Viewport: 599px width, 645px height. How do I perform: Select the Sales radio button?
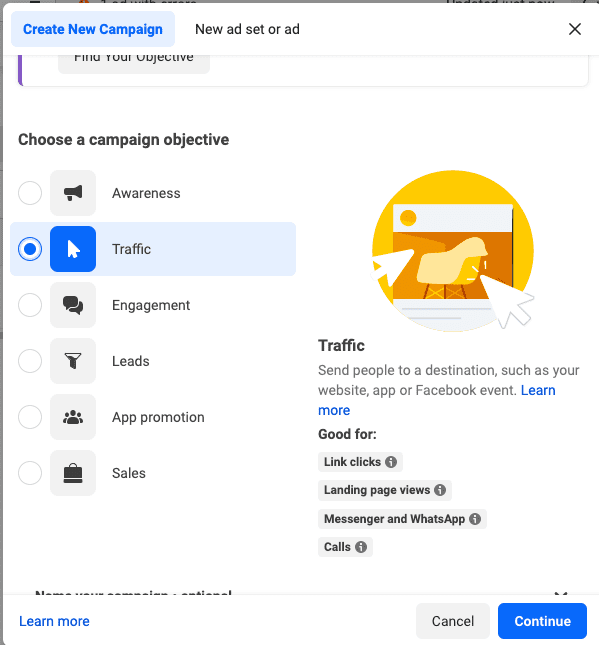[30, 473]
